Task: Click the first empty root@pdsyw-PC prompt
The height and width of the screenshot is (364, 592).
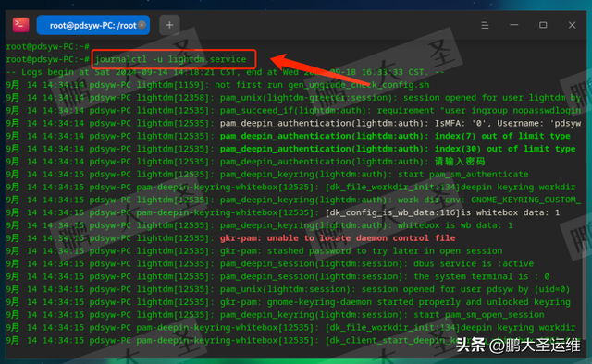Action: tap(47, 47)
